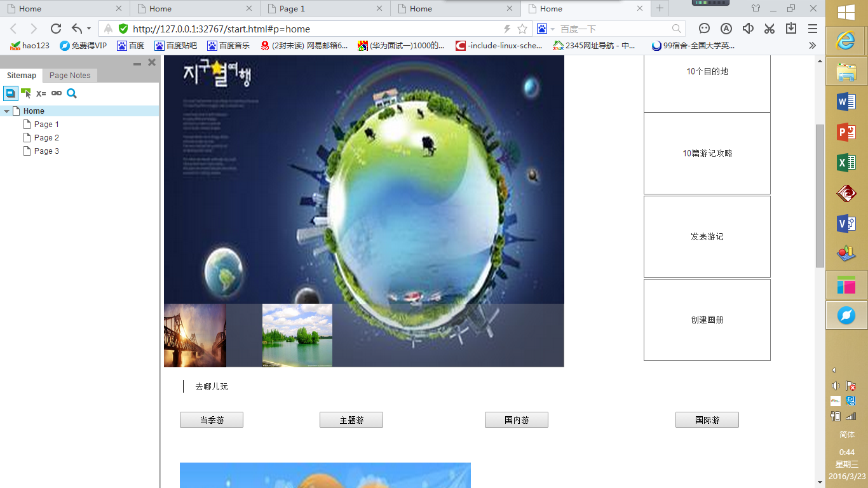Open the -include-linux-sche bookmark
The width and height of the screenshot is (868, 488).
pos(499,45)
